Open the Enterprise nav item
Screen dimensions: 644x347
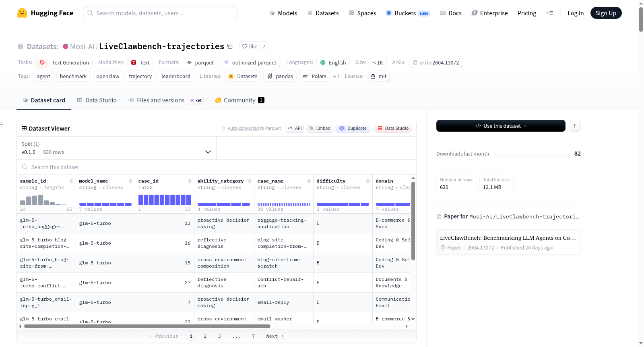click(x=489, y=13)
